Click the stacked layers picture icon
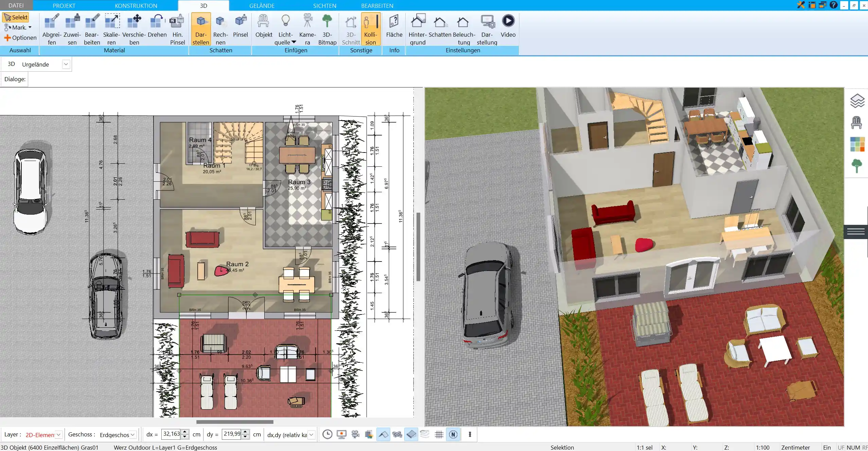The width and height of the screenshot is (868, 451). click(369, 434)
